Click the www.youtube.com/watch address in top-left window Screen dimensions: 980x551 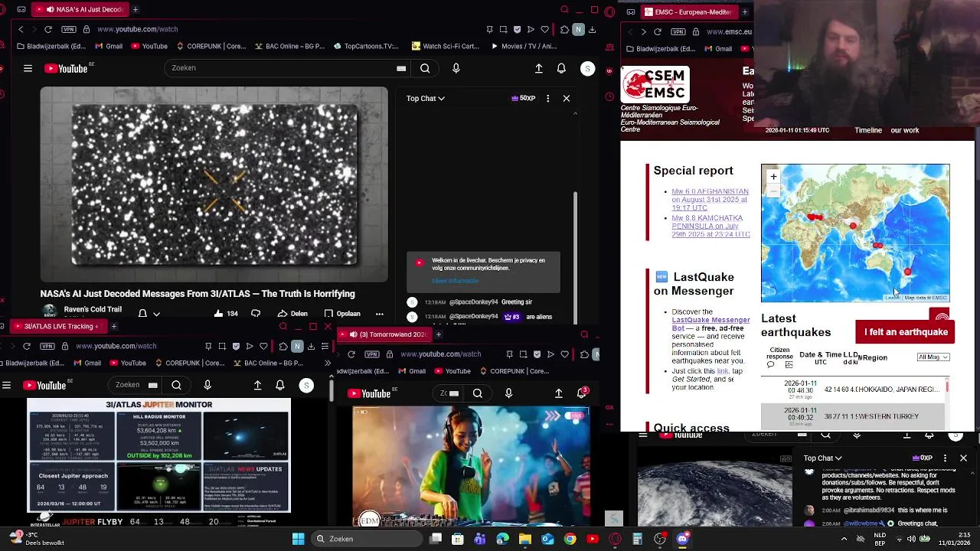tap(137, 29)
